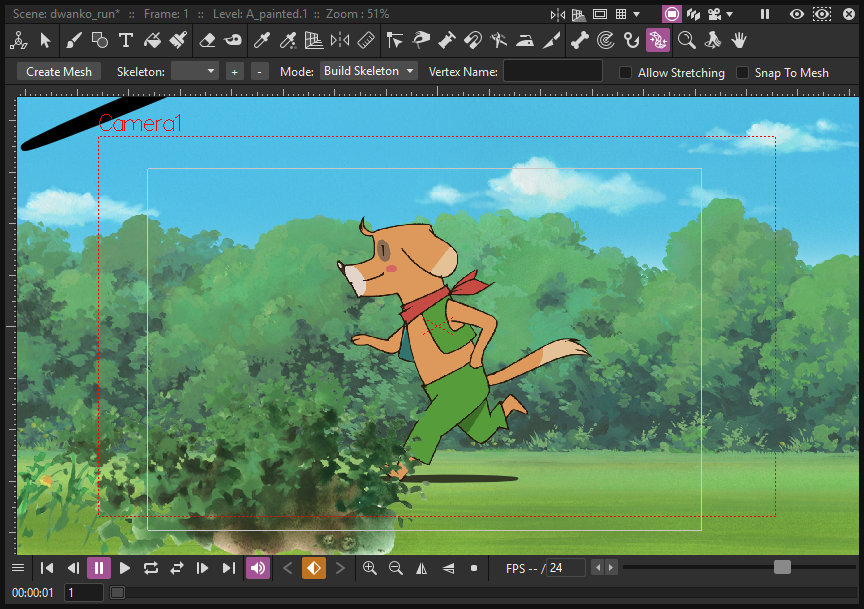864x609 pixels.
Task: Select the Fill tool
Action: pyautogui.click(x=153, y=40)
